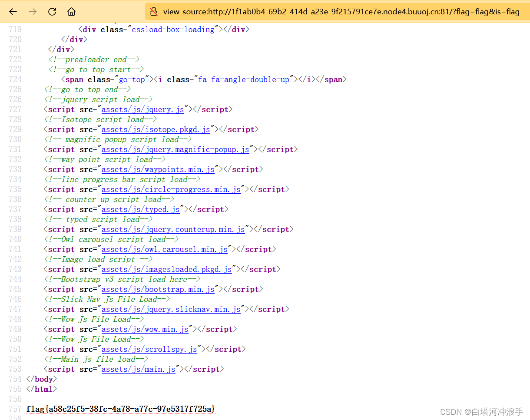Click the "counter up script load" comment
The image size is (530, 420).
tap(109, 199)
